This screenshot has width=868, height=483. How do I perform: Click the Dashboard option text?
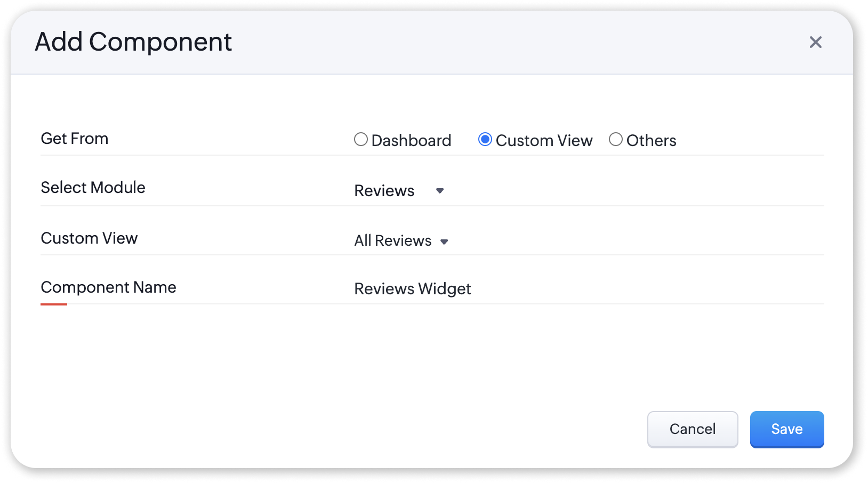pyautogui.click(x=411, y=141)
